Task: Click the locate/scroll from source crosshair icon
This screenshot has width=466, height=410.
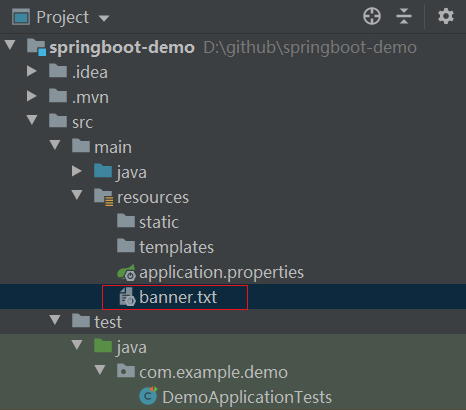Action: [372, 16]
